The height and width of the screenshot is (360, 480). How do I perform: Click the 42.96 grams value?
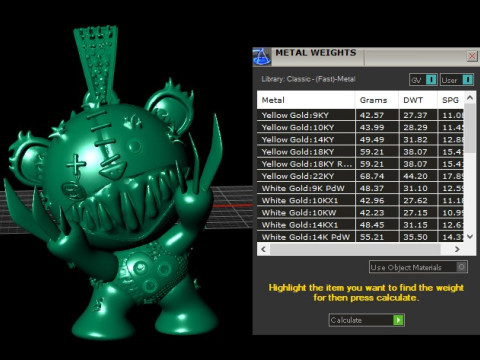(x=372, y=200)
